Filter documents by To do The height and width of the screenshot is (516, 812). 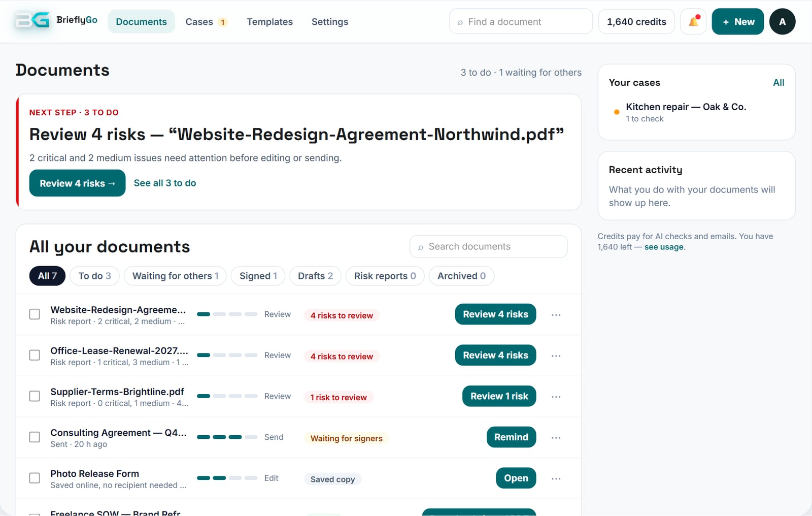94,276
